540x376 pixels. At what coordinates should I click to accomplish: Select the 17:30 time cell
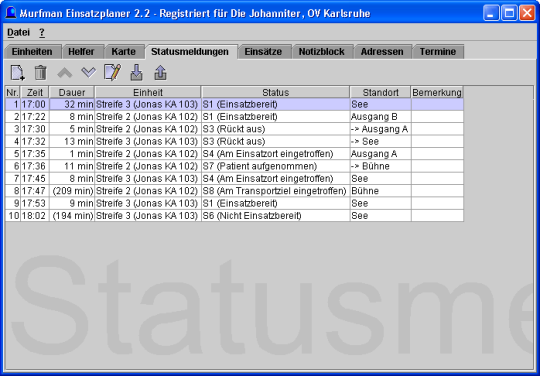point(35,129)
